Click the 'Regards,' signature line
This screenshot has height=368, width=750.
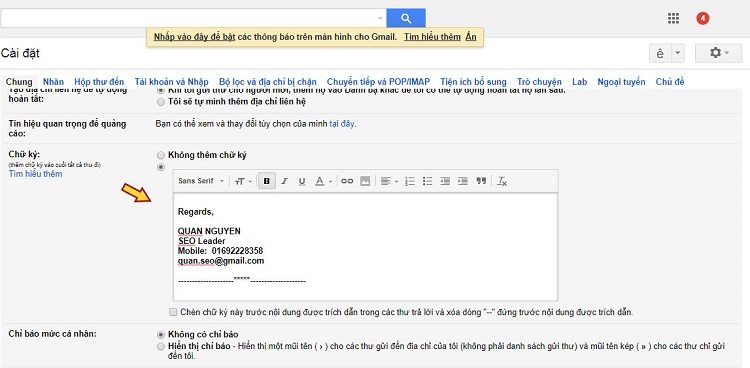(196, 212)
